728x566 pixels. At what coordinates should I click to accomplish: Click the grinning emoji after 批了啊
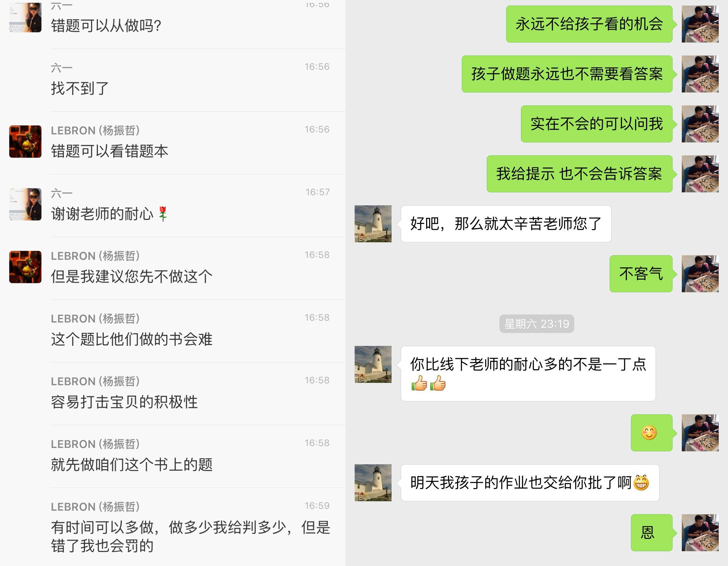click(641, 483)
